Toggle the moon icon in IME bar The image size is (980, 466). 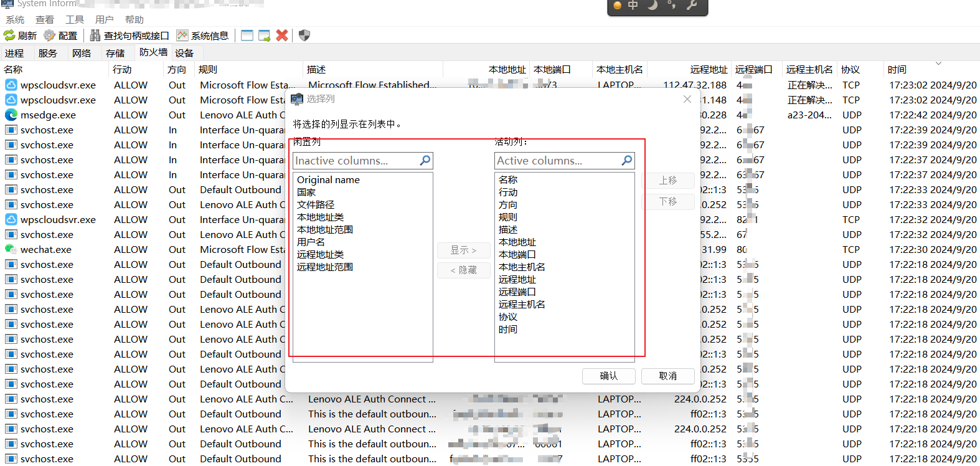(652, 6)
